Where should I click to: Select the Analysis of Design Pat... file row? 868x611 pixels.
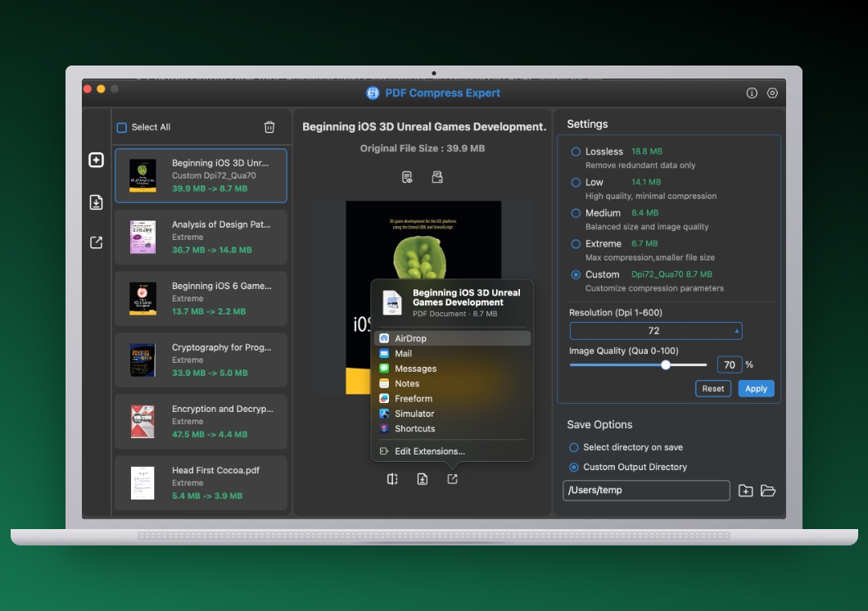[201, 237]
